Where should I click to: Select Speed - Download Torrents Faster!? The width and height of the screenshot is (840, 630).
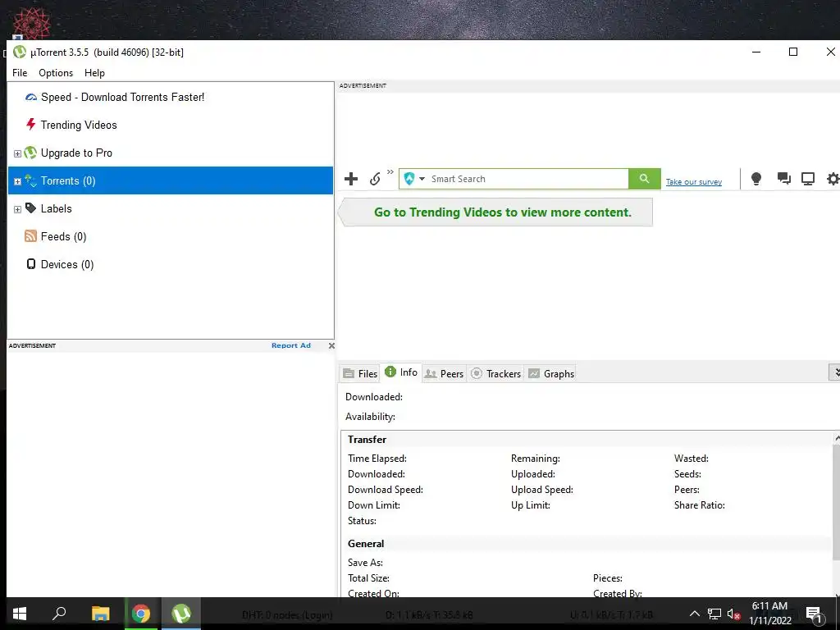pos(123,97)
